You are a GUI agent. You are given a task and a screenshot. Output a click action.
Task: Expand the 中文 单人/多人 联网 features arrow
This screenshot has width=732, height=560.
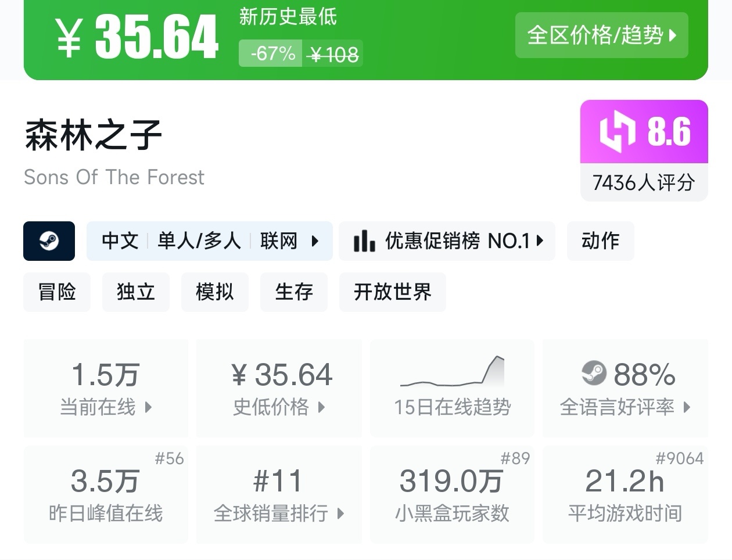[x=315, y=240]
